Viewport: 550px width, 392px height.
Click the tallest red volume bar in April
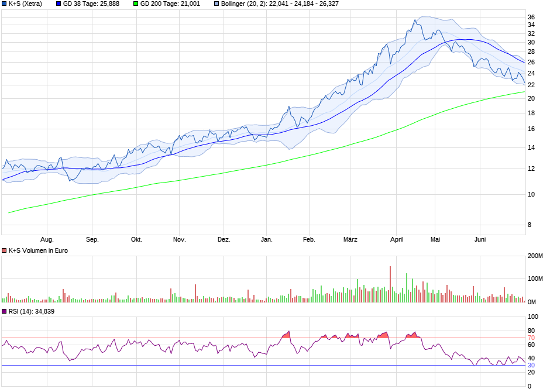[x=390, y=284]
